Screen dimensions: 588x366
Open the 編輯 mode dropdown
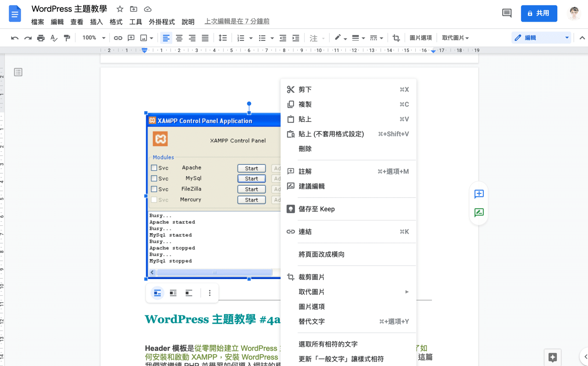[x=541, y=38]
